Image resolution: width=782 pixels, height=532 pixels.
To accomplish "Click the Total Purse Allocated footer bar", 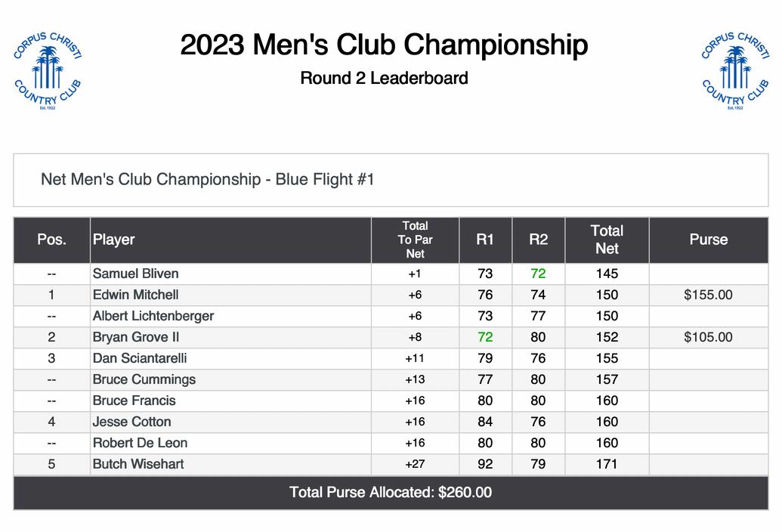I will coord(391,493).
